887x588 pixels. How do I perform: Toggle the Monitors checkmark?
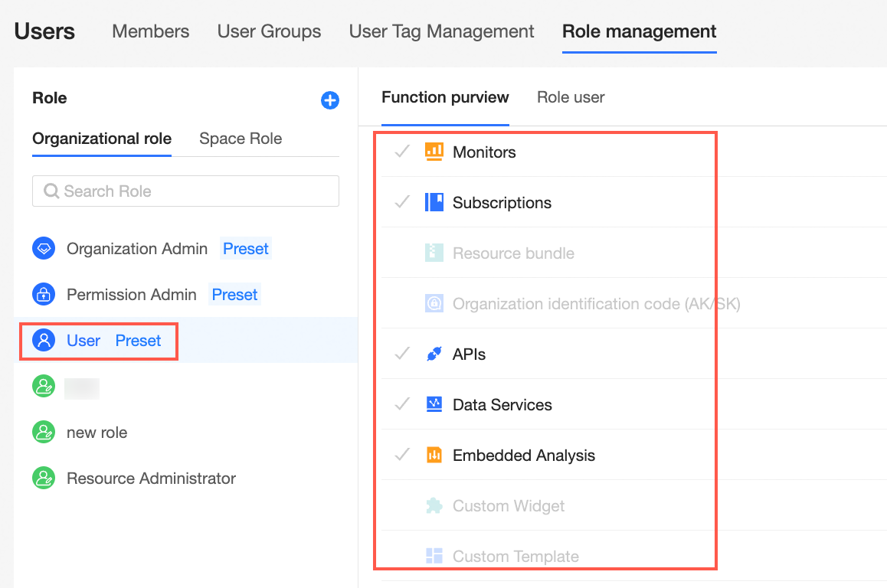coord(402,152)
